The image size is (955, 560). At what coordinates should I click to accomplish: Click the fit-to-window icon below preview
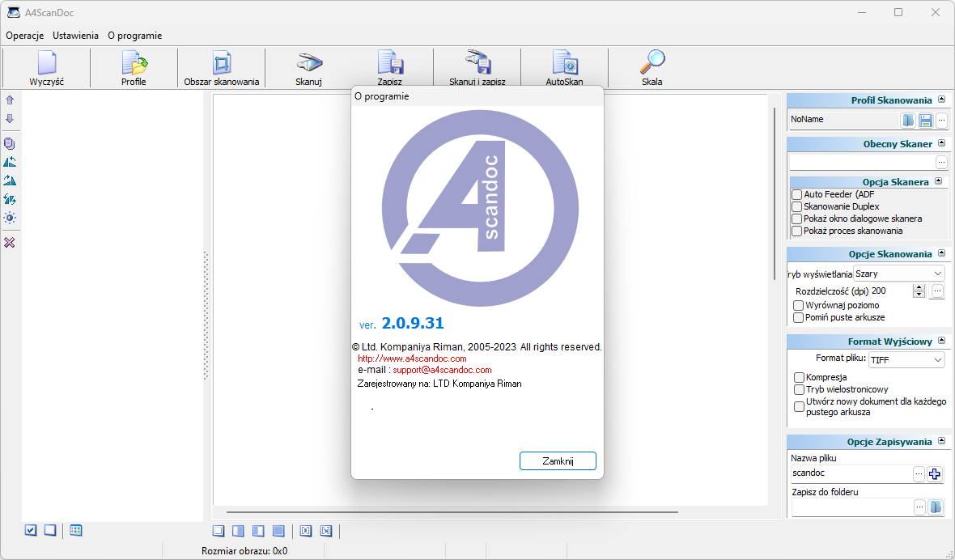306,532
